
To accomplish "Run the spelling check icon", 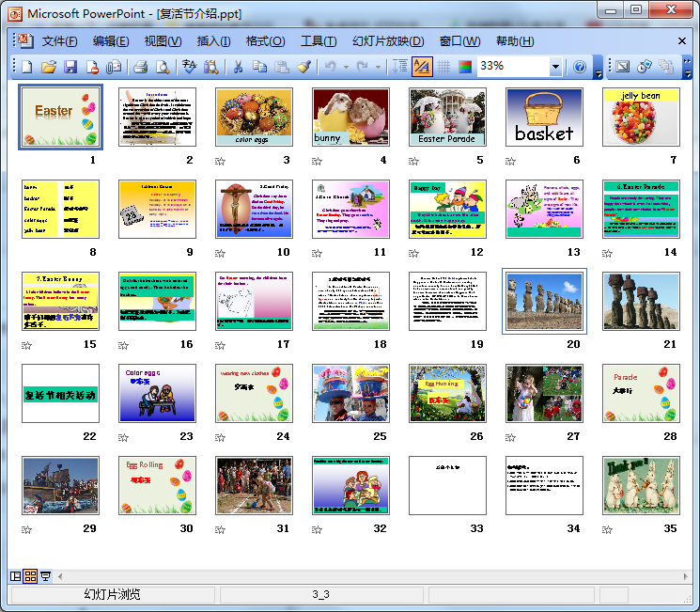I will pos(189,67).
